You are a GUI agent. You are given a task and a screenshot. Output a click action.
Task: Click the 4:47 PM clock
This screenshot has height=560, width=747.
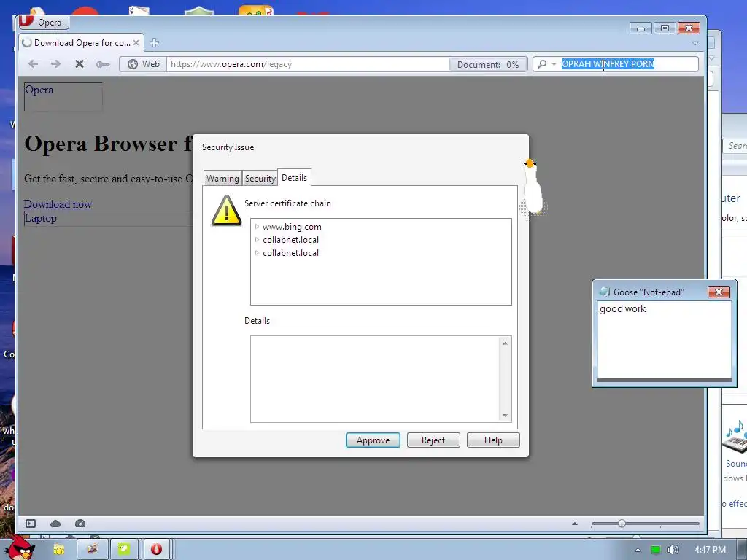[710, 550]
